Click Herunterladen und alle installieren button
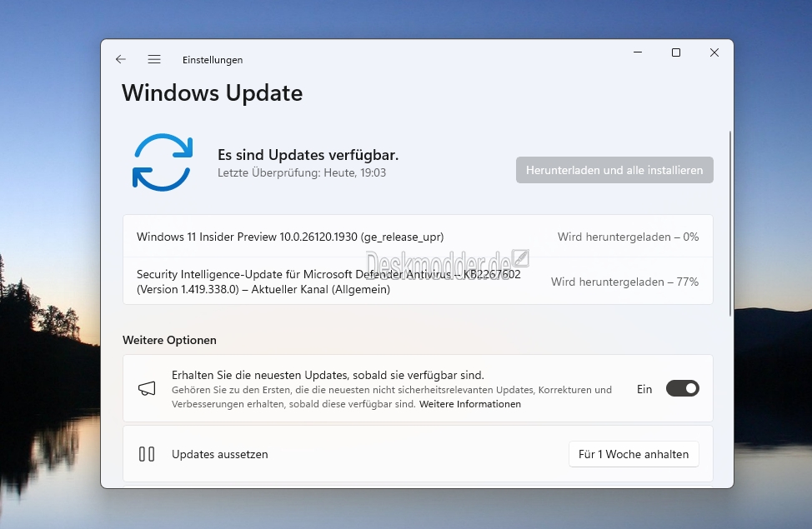 [614, 170]
